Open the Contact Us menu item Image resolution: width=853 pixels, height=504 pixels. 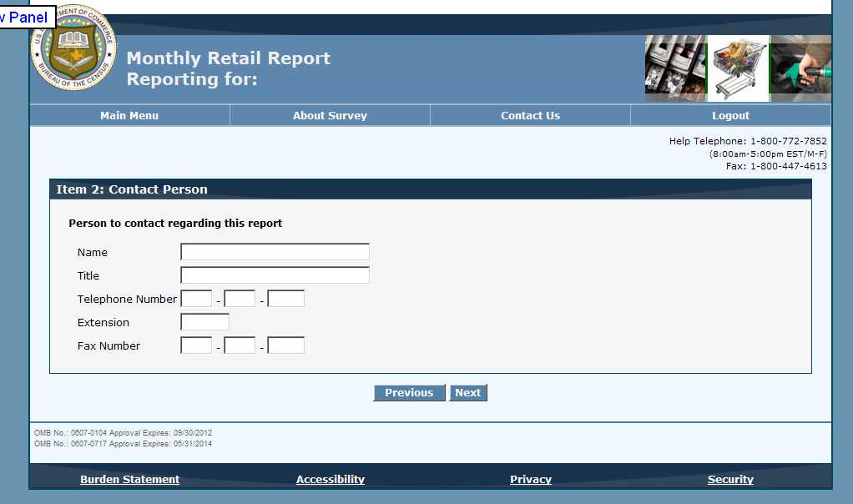point(530,115)
